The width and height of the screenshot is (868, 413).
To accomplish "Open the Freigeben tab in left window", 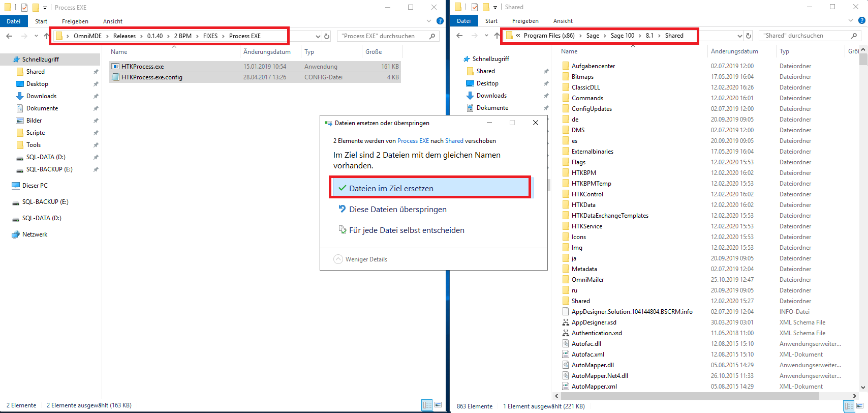I will pyautogui.click(x=75, y=21).
